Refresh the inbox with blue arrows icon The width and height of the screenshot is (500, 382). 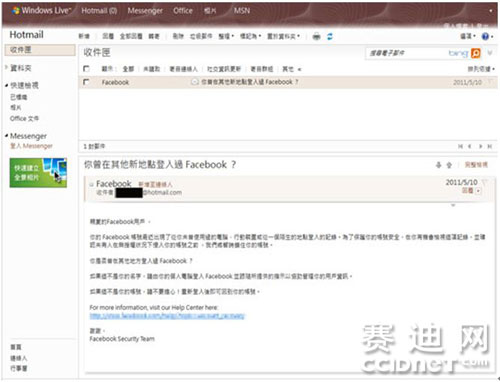[330, 36]
